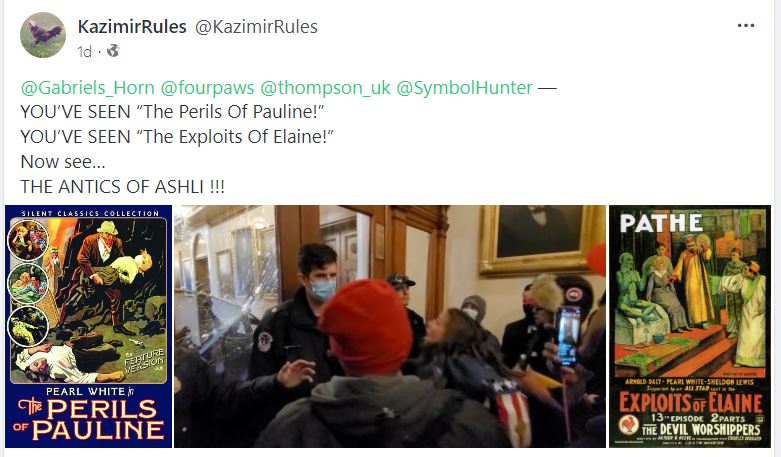Click the globe public visibility icon
The height and width of the screenshot is (457, 781).
coord(113,51)
